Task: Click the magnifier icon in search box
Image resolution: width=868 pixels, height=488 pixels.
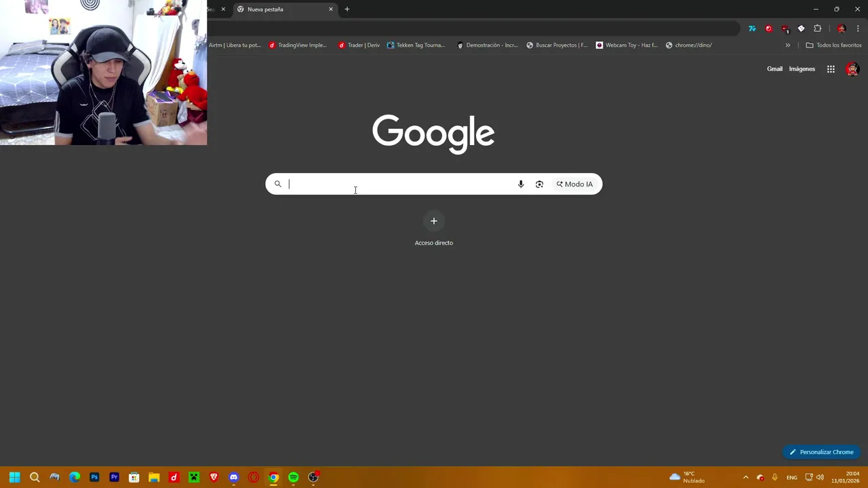Action: (277, 184)
